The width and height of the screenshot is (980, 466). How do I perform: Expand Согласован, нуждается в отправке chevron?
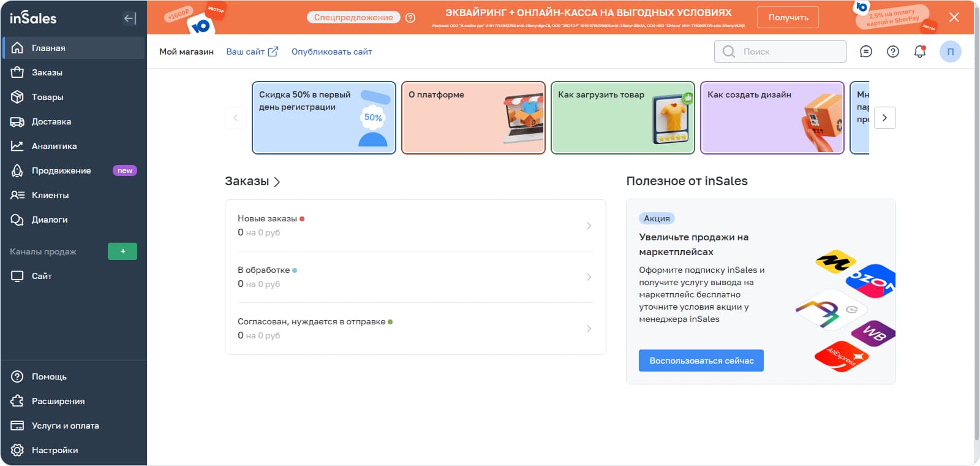(589, 329)
